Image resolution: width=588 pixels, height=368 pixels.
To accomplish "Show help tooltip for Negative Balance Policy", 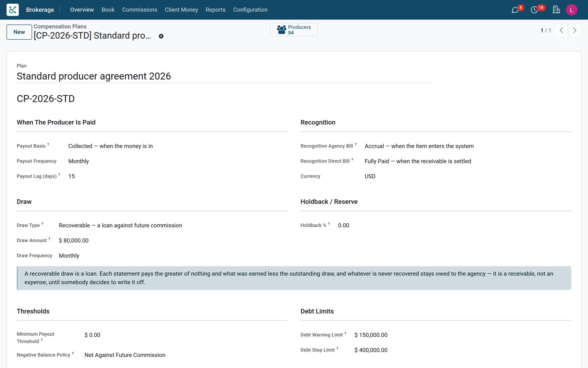I will (x=73, y=353).
